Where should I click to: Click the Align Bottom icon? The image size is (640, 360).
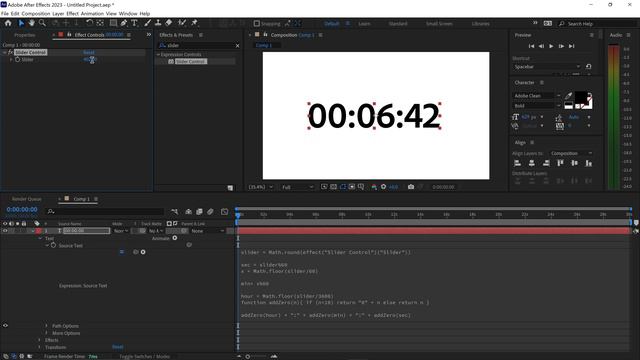coord(589,163)
